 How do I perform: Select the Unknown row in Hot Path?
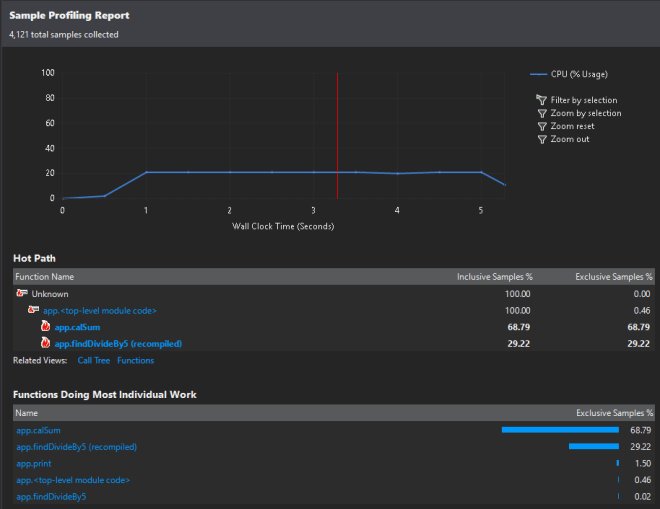pyautogui.click(x=333, y=293)
